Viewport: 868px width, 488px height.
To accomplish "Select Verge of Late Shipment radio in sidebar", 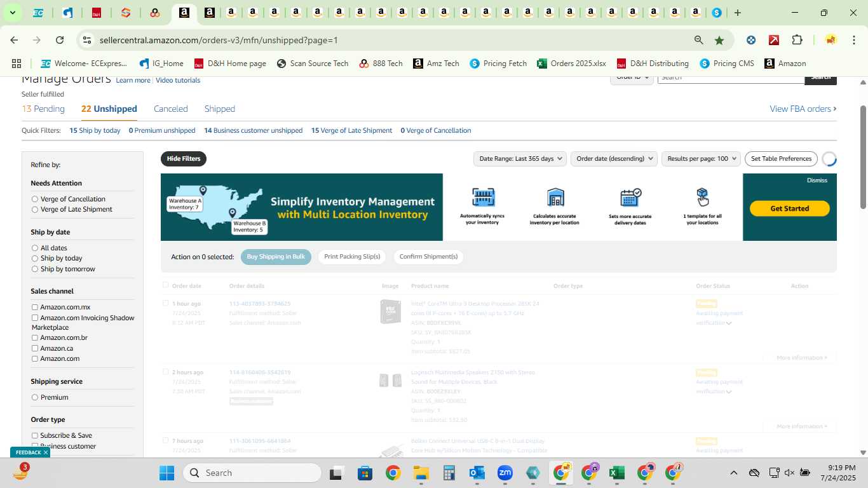I will pyautogui.click(x=35, y=209).
